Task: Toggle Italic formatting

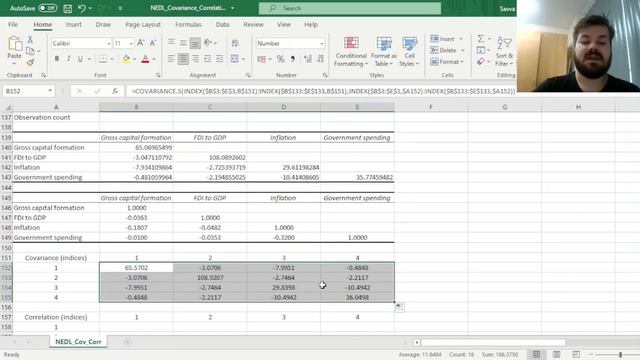Action: pyautogui.click(x=69, y=59)
